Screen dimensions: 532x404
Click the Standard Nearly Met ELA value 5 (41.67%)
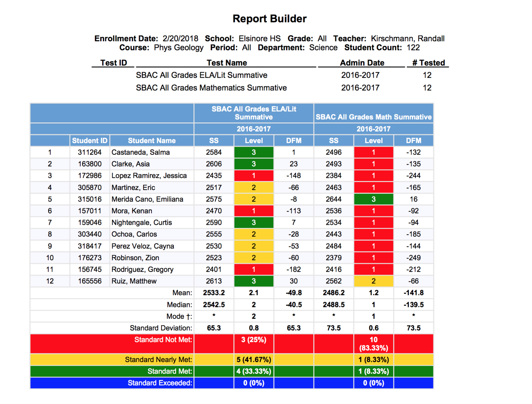point(254,360)
